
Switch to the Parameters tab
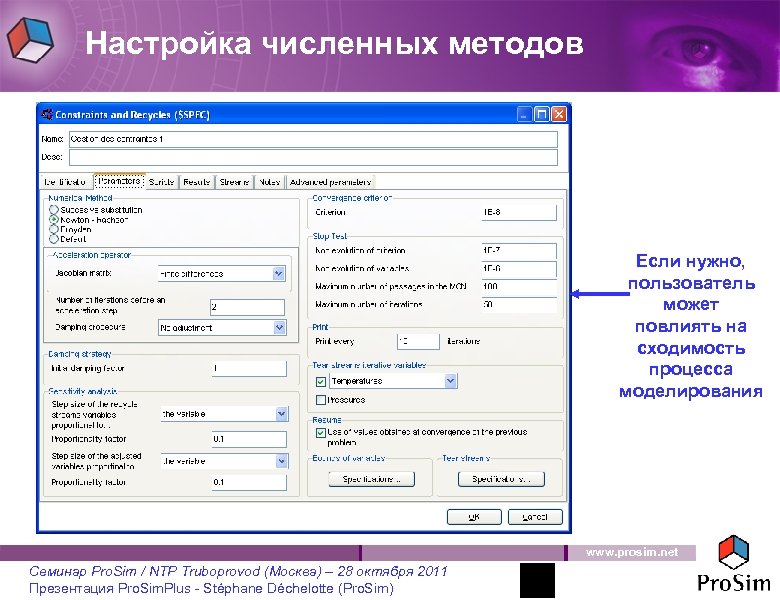(119, 181)
